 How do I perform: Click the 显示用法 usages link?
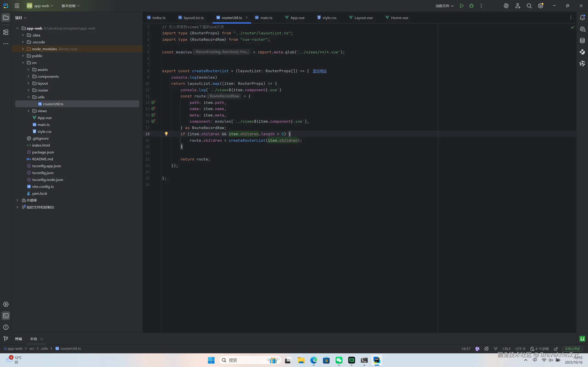(319, 71)
